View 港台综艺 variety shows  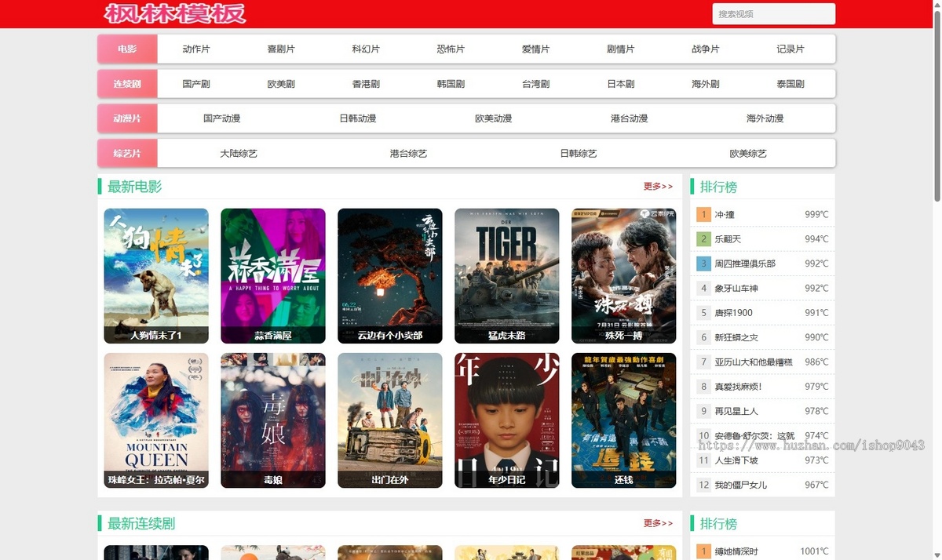pyautogui.click(x=409, y=153)
